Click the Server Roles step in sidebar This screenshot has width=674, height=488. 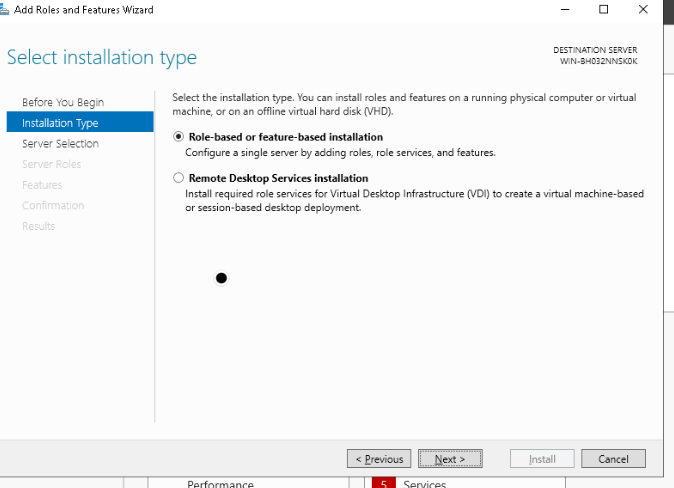52,164
